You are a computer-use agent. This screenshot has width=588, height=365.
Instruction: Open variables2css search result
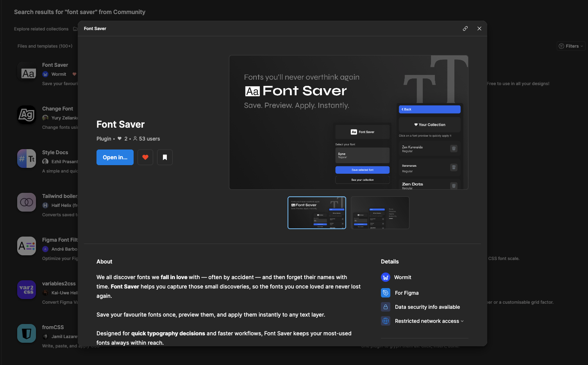coord(59,283)
